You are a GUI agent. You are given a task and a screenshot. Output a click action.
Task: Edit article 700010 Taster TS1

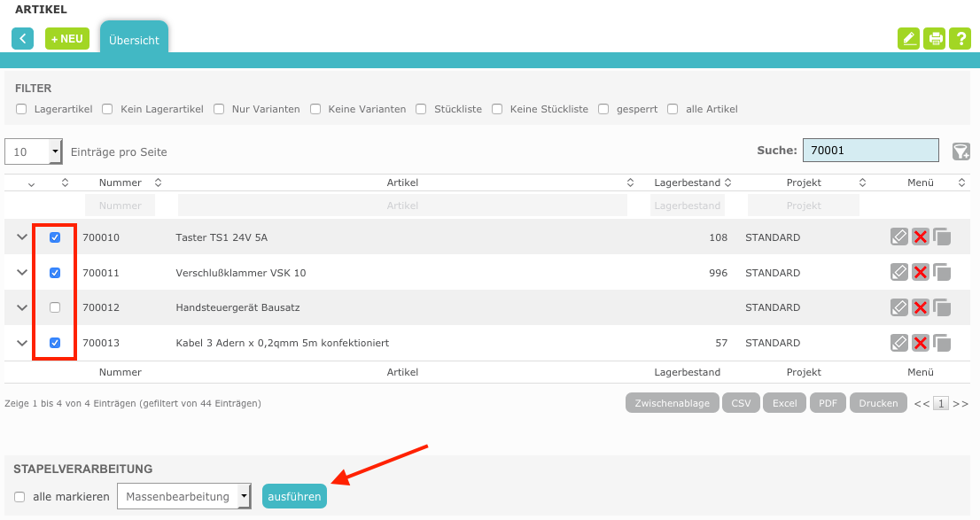click(899, 237)
